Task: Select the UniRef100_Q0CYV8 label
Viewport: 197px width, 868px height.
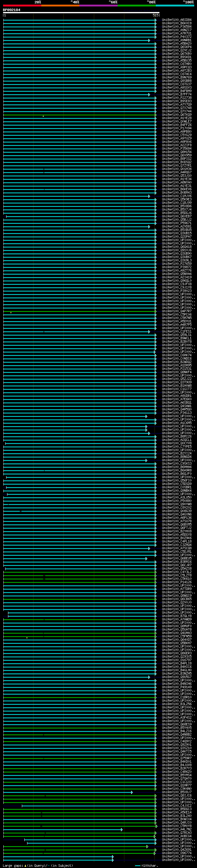Action: [x=176, y=443]
